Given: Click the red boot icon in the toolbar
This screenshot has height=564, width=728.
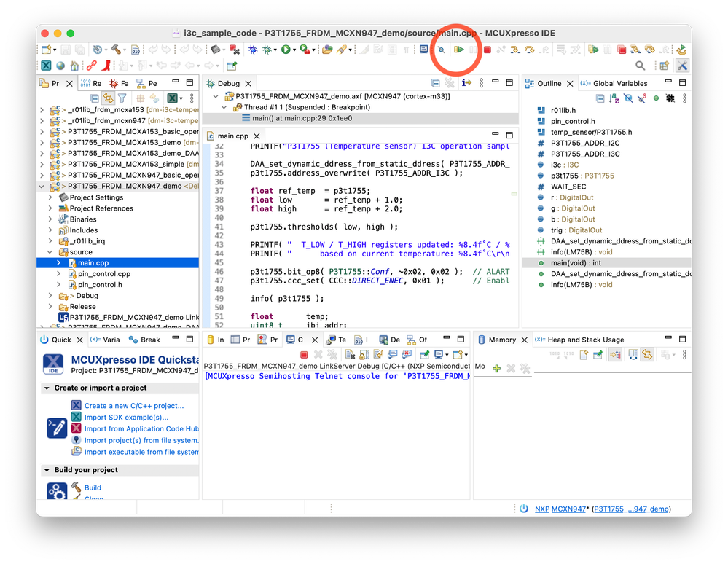Looking at the screenshot, I should click(106, 66).
